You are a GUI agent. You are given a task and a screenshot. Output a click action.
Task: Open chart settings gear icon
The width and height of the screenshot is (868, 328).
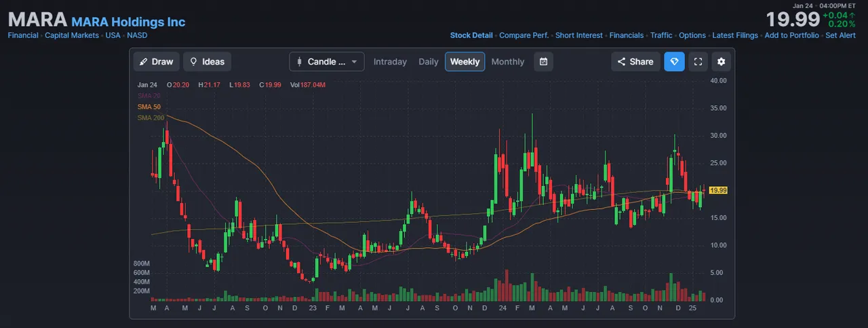pyautogui.click(x=721, y=62)
